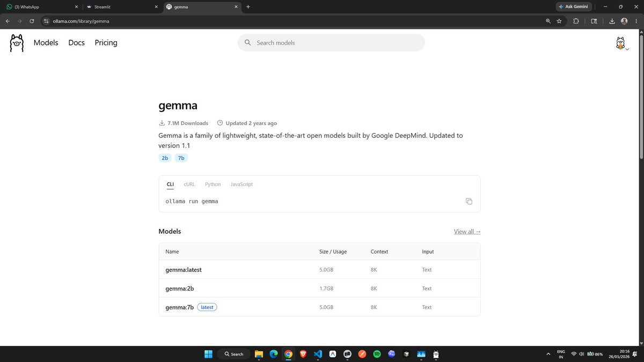Open the browser extensions puzzle icon

pos(576,21)
